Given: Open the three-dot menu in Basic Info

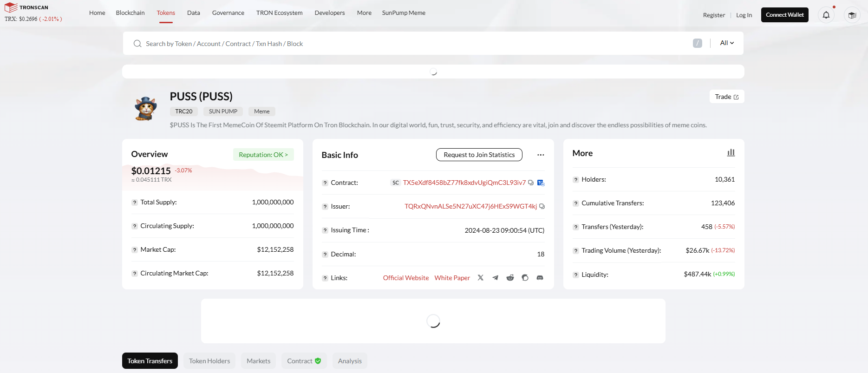Looking at the screenshot, I should click(x=541, y=155).
